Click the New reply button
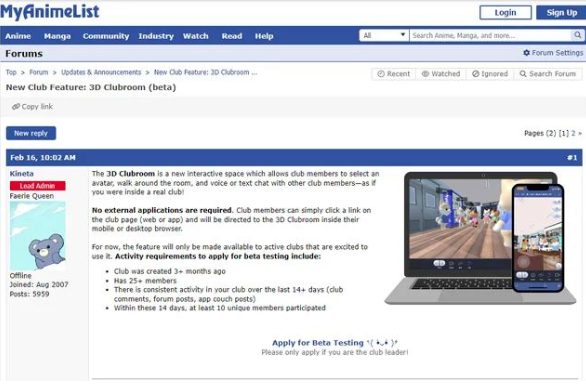 click(31, 133)
